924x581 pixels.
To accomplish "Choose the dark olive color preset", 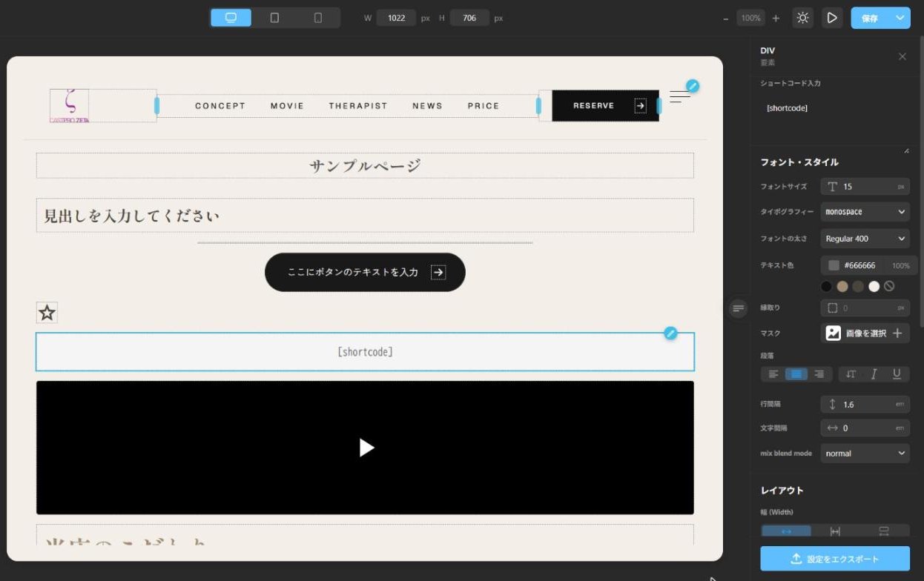I will coord(858,286).
